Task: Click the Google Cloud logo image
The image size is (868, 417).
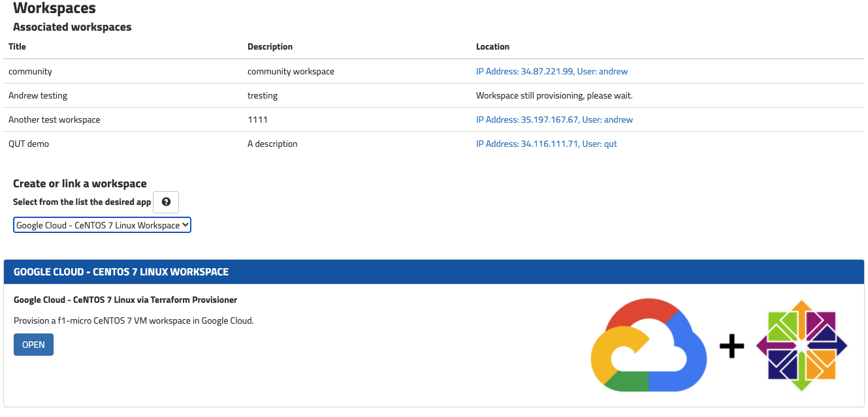Action: [649, 345]
